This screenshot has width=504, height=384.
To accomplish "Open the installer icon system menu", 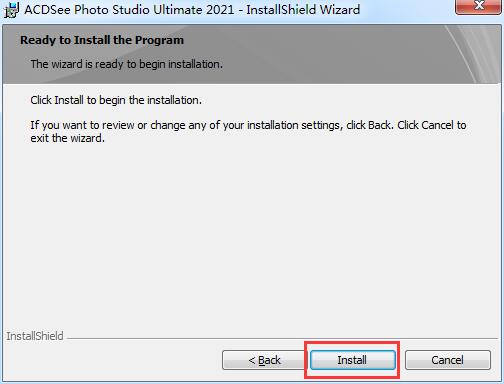I will click(11, 10).
